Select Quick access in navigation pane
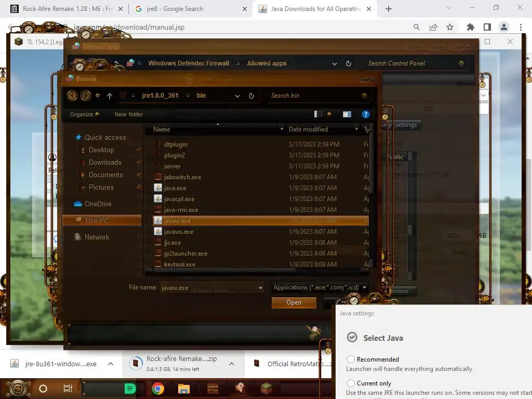 [105, 137]
